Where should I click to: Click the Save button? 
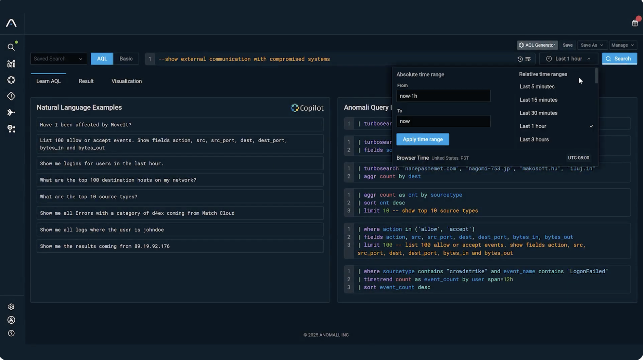click(567, 45)
